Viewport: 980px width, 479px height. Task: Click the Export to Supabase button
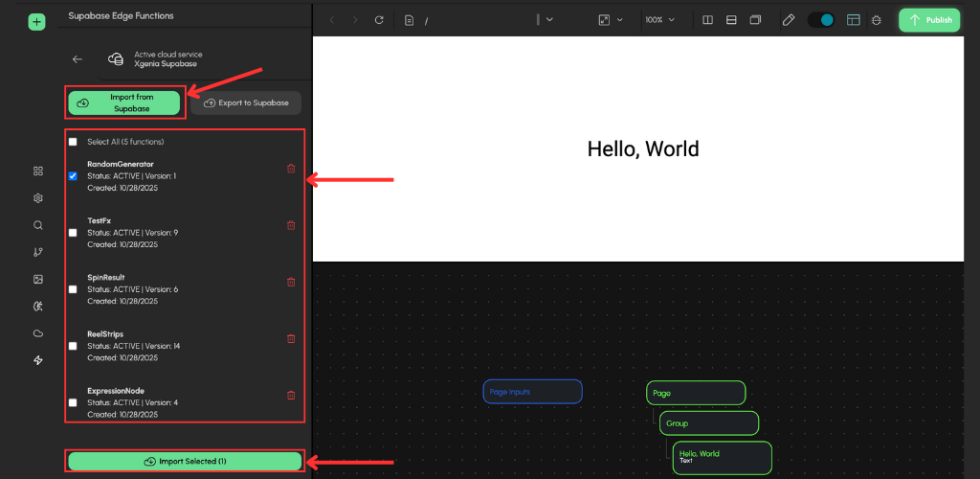246,103
